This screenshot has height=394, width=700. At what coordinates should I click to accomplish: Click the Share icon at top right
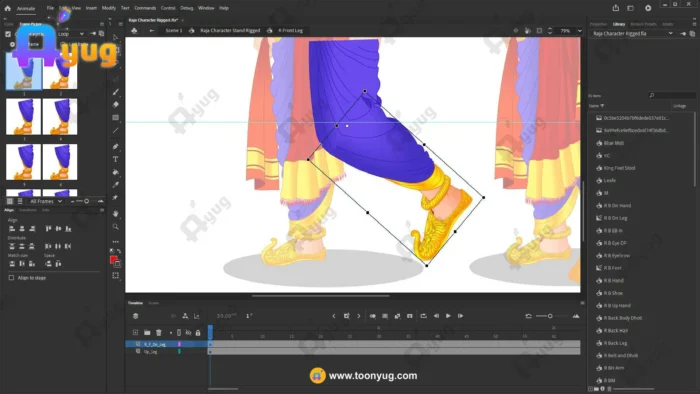coord(616,8)
